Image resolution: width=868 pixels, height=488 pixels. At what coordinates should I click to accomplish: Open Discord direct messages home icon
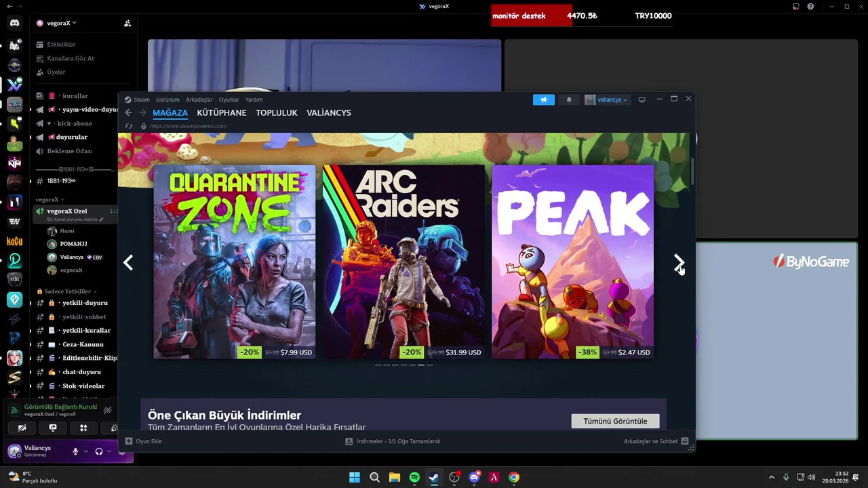[15, 23]
